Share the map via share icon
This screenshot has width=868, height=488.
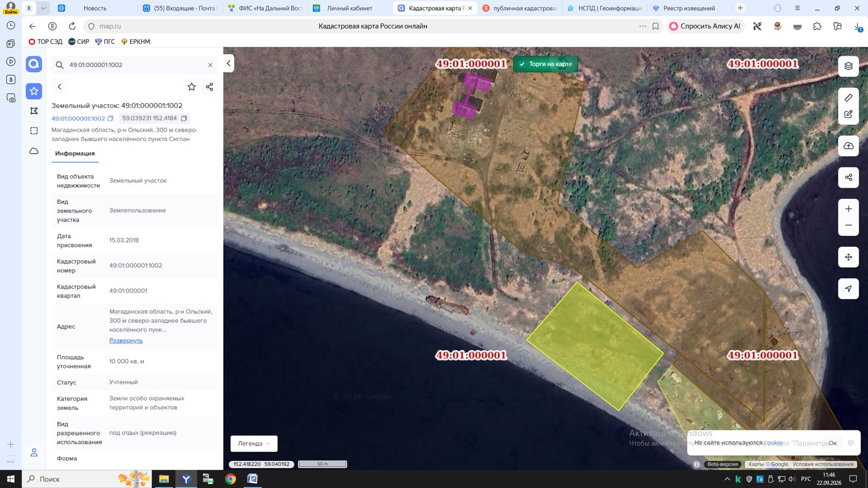(x=848, y=177)
